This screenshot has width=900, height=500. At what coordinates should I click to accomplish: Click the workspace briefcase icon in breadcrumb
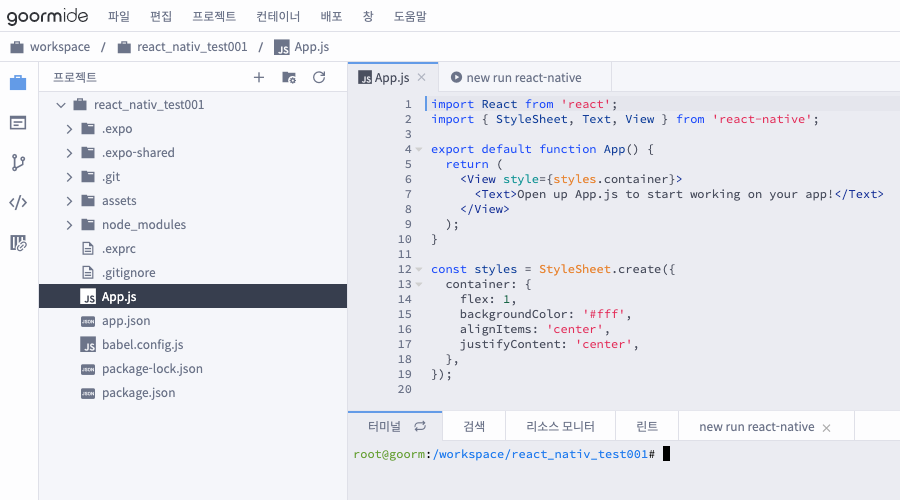tap(17, 47)
